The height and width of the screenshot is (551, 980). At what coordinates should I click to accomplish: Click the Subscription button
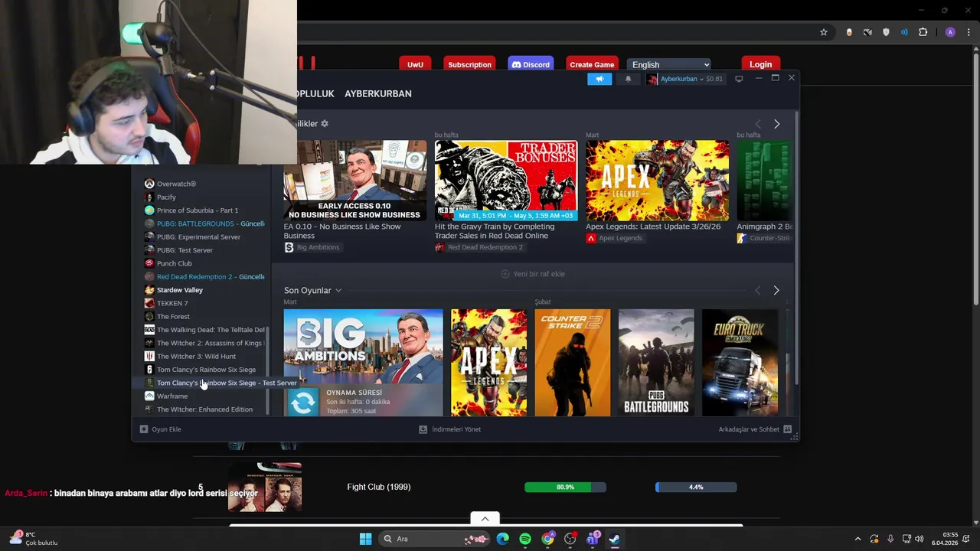point(469,64)
